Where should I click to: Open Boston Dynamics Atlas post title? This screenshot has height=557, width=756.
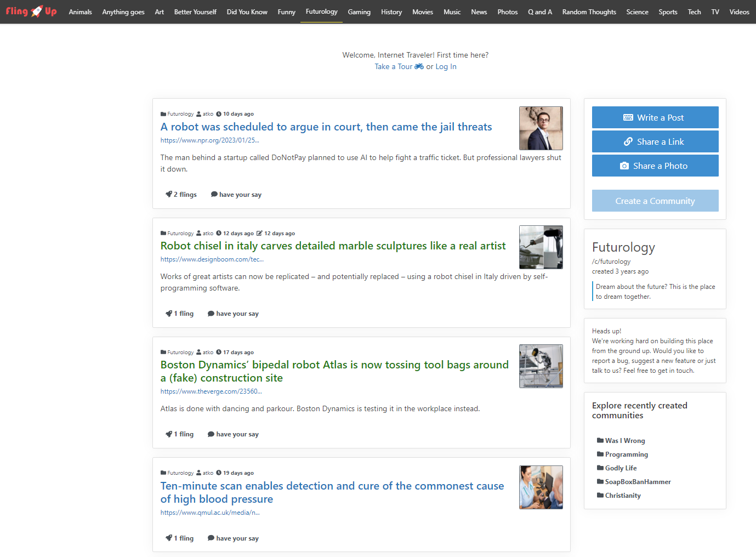(x=334, y=371)
